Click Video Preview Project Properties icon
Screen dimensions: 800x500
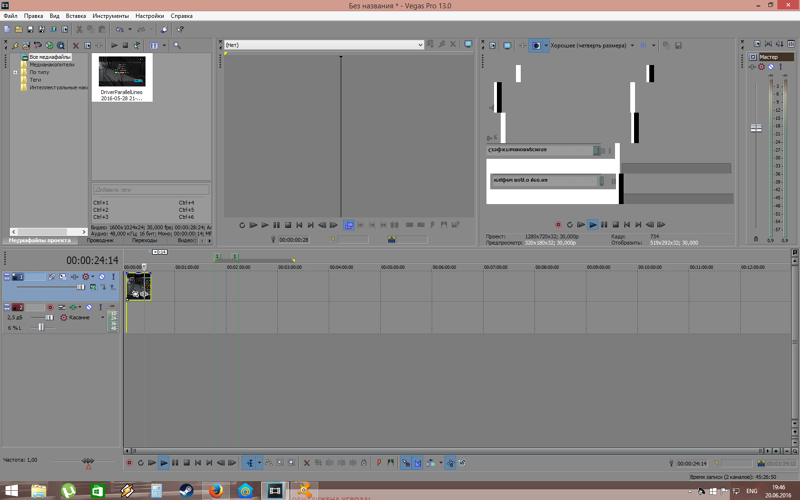click(x=492, y=45)
